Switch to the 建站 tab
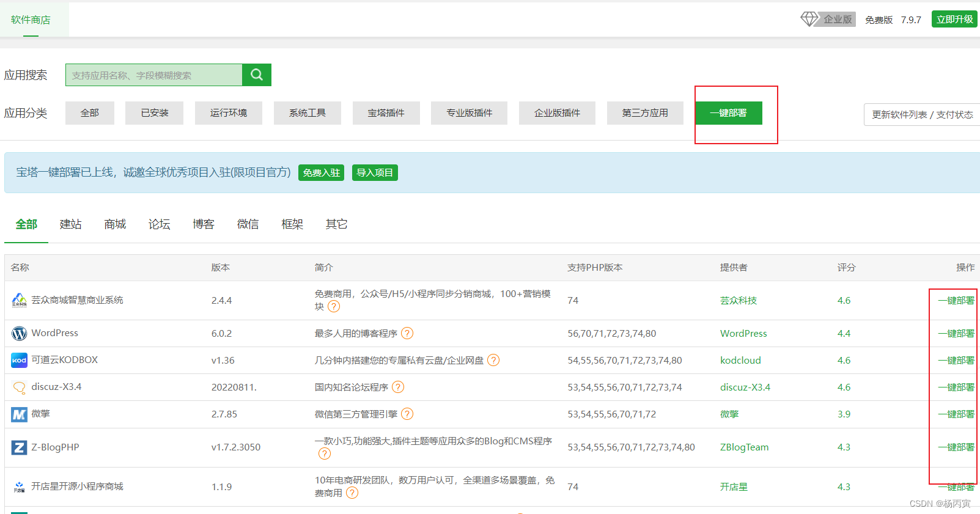Screen dimensions: 980x514 pyautogui.click(x=71, y=224)
